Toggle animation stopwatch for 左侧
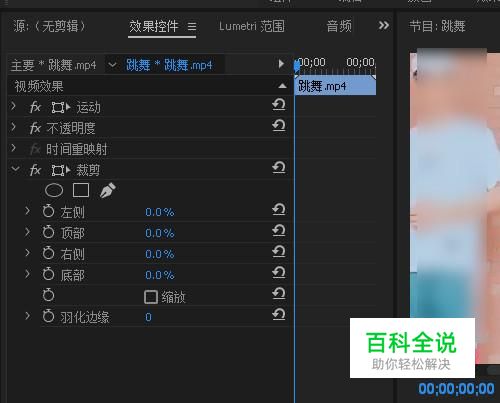The width and height of the screenshot is (500, 403). [x=48, y=211]
